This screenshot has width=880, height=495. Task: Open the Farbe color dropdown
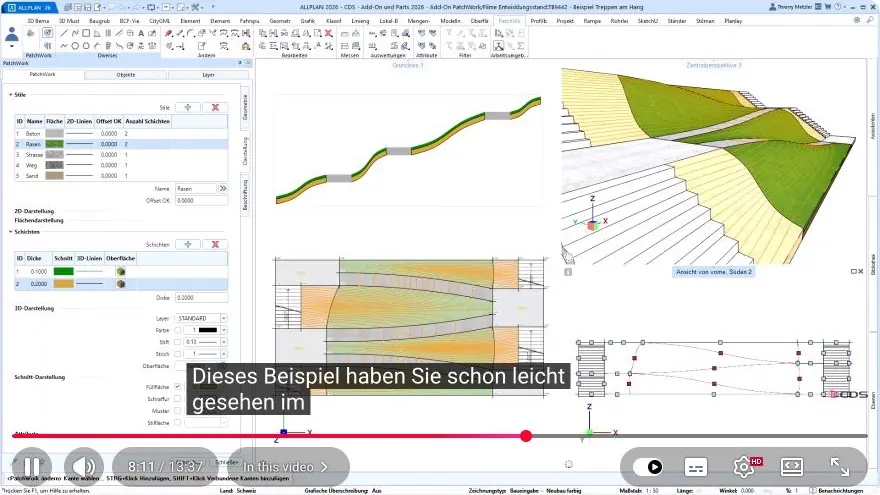point(223,330)
